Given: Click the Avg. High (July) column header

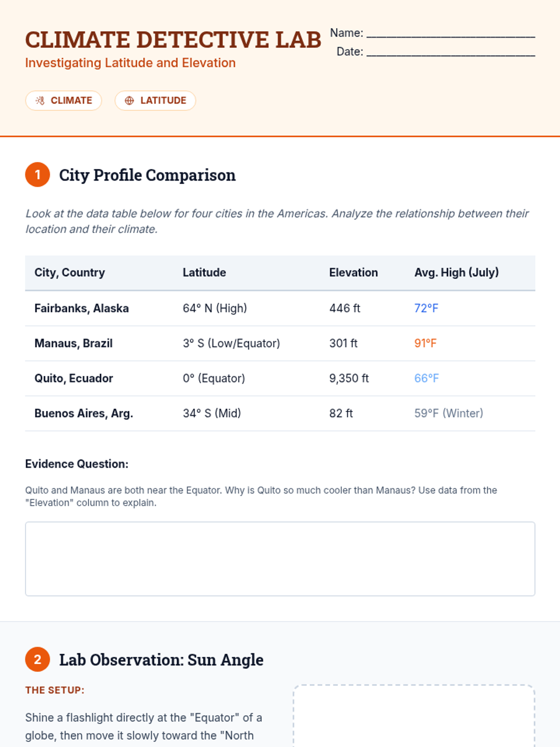Looking at the screenshot, I should (x=456, y=273).
